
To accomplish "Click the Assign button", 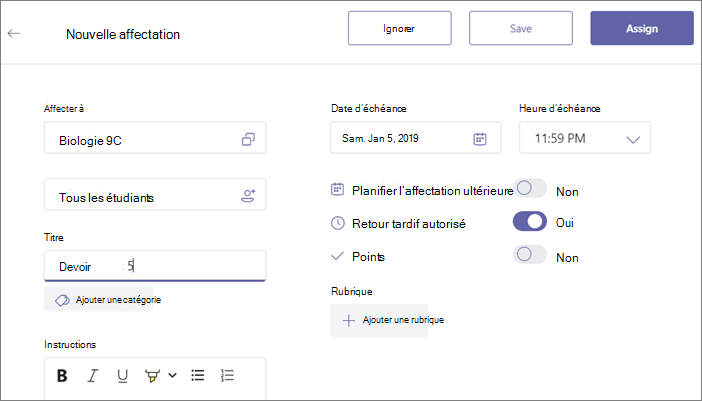I will [642, 28].
